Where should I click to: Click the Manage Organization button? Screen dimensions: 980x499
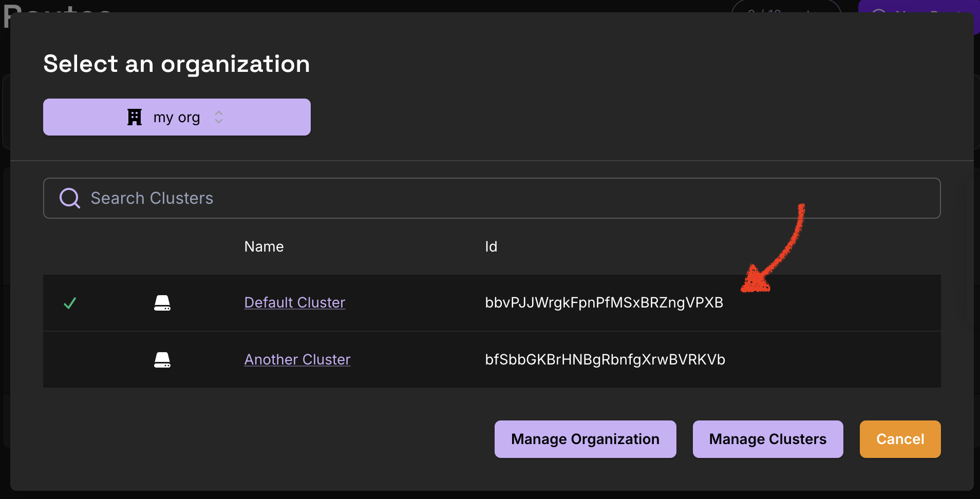(x=586, y=439)
